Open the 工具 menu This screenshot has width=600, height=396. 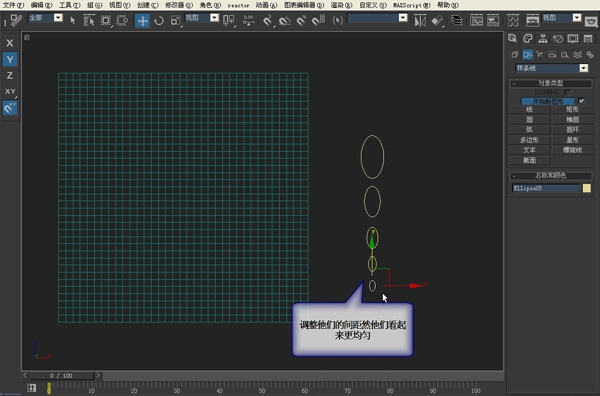[70, 5]
